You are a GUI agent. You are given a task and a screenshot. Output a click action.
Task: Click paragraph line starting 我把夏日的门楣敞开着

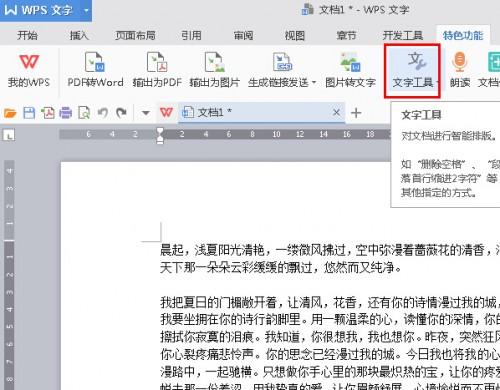[x=330, y=302]
